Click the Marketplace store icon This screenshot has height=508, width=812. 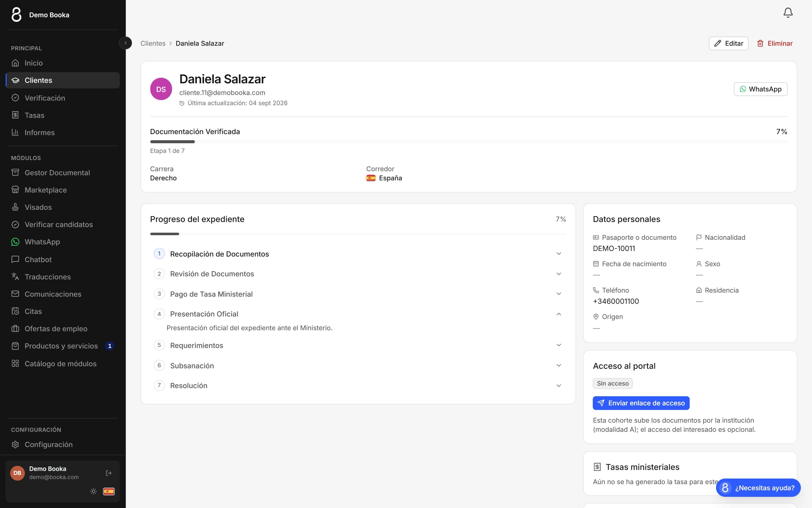coord(15,190)
